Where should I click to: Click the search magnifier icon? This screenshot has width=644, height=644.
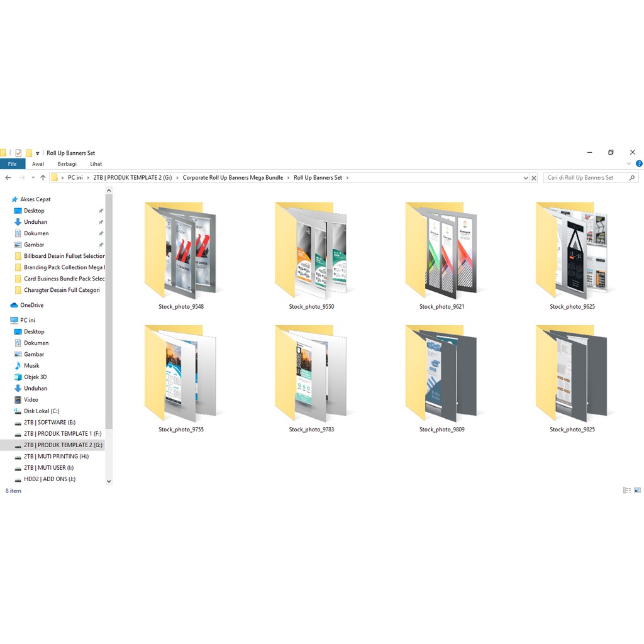coord(632,178)
